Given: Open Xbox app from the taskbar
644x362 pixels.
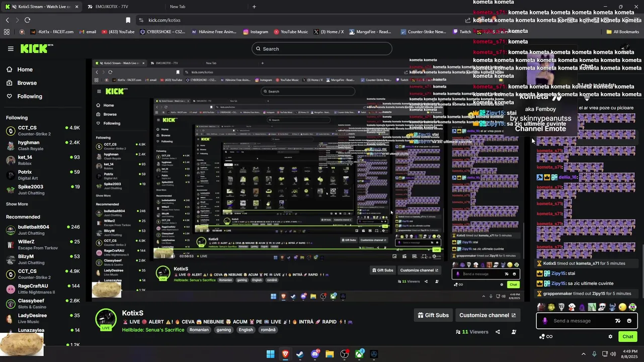Looking at the screenshot, I should click(359, 354).
